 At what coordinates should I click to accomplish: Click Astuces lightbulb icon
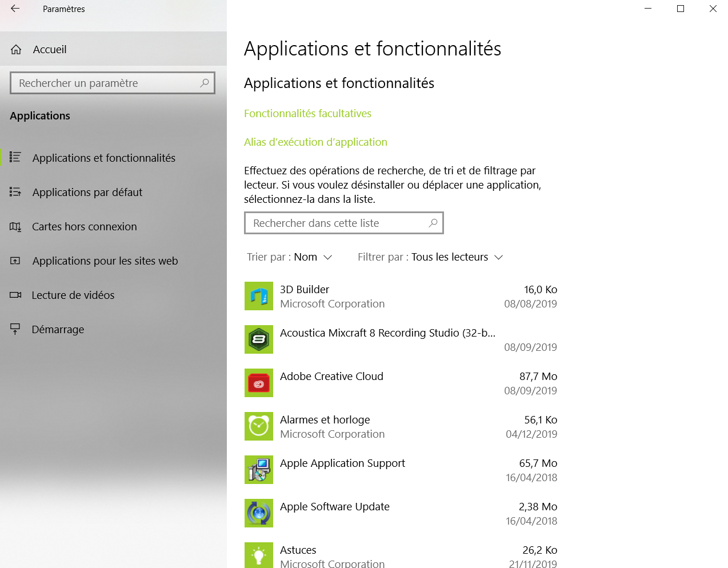coord(259,555)
